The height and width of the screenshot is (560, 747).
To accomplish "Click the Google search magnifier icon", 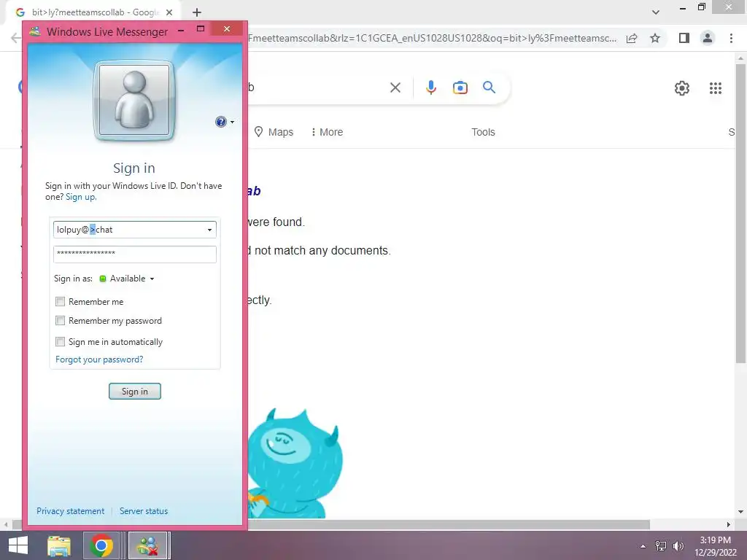I will pyautogui.click(x=489, y=87).
